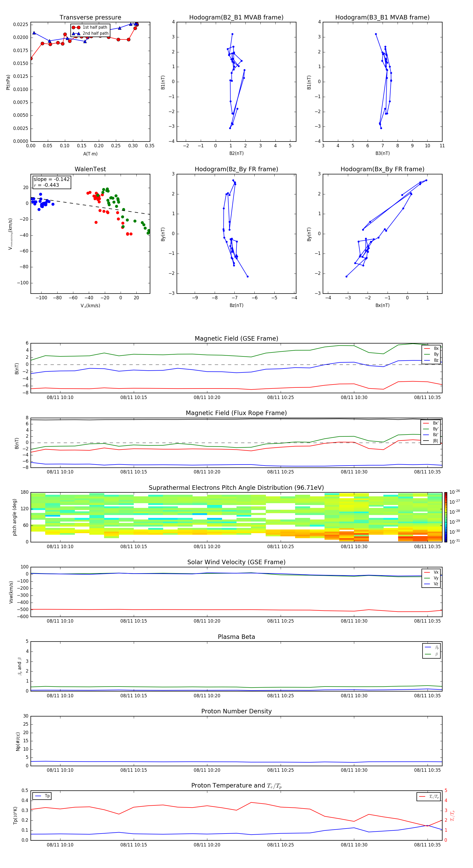Click '08/11 10:15' tick under GSE magnetic field
The height and width of the screenshot is (868, 473).
(134, 397)
